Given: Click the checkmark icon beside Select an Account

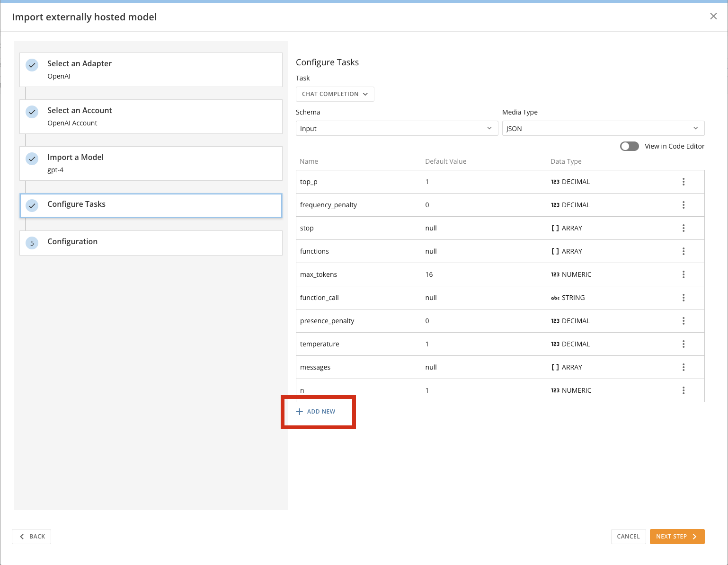Looking at the screenshot, I should pyautogui.click(x=32, y=112).
